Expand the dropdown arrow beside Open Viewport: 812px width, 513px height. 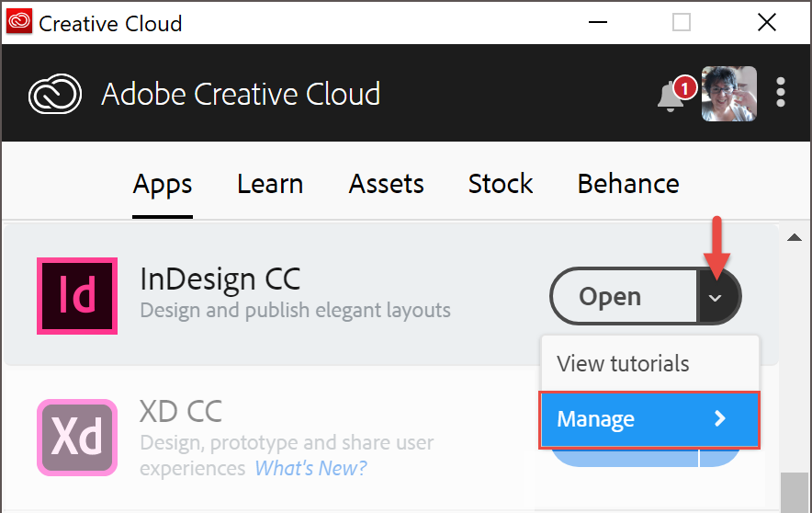pos(717,297)
